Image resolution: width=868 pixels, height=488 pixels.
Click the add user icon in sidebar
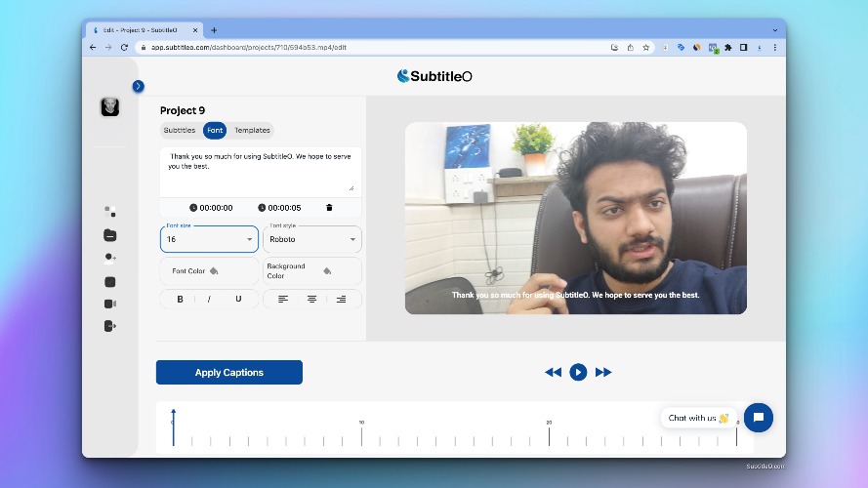click(x=110, y=258)
